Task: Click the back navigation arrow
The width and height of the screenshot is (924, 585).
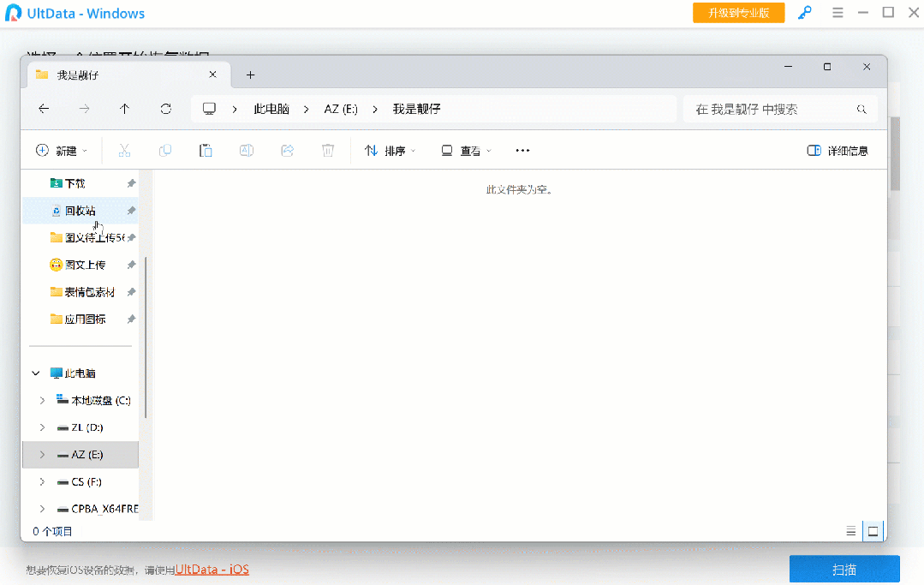Action: pos(44,109)
